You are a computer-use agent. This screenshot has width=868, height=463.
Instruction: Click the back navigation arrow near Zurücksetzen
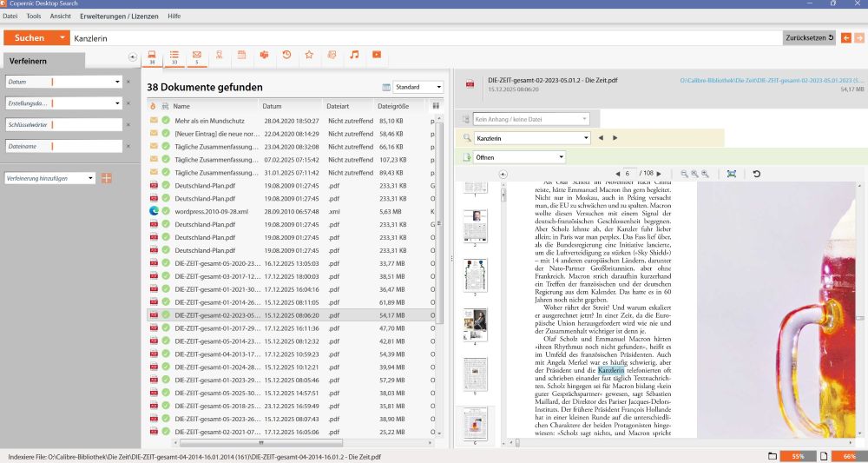(x=845, y=37)
